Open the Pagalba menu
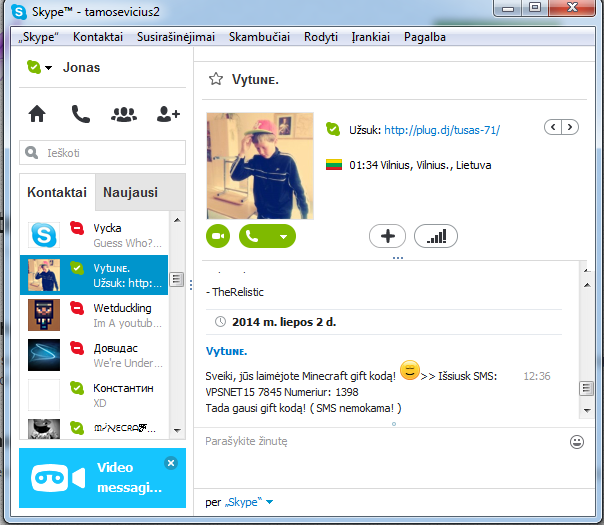 tap(424, 37)
